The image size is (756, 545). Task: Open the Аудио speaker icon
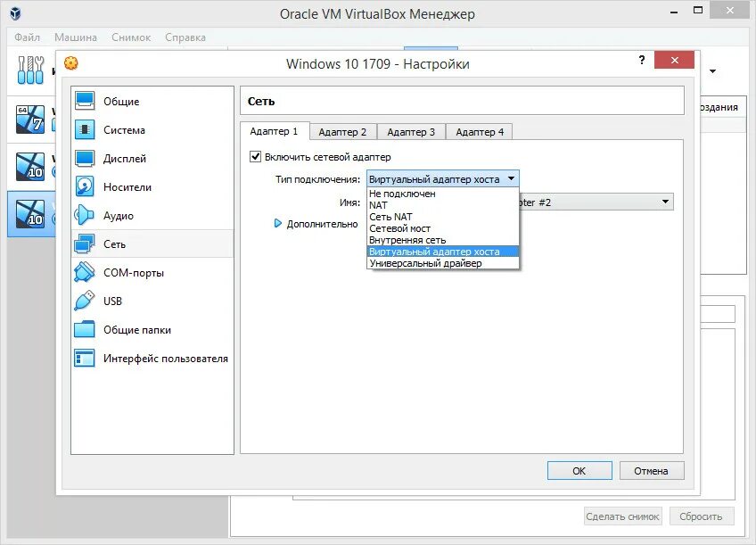(x=85, y=215)
